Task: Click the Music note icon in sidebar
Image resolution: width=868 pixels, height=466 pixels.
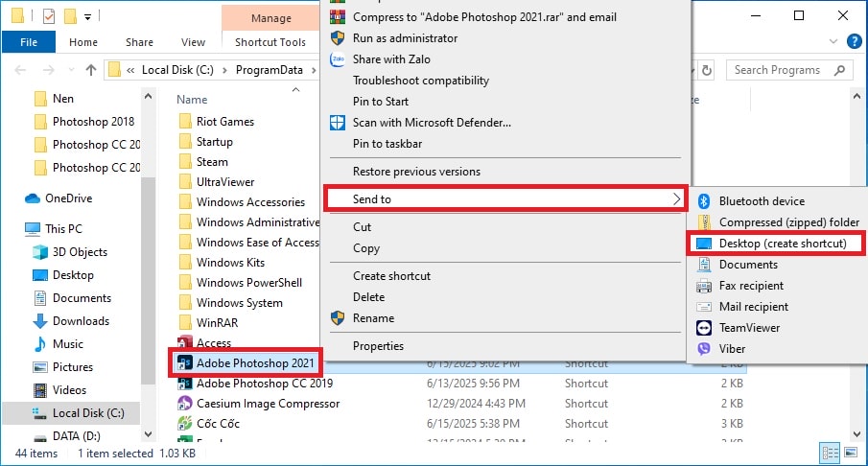Action: pyautogui.click(x=40, y=344)
